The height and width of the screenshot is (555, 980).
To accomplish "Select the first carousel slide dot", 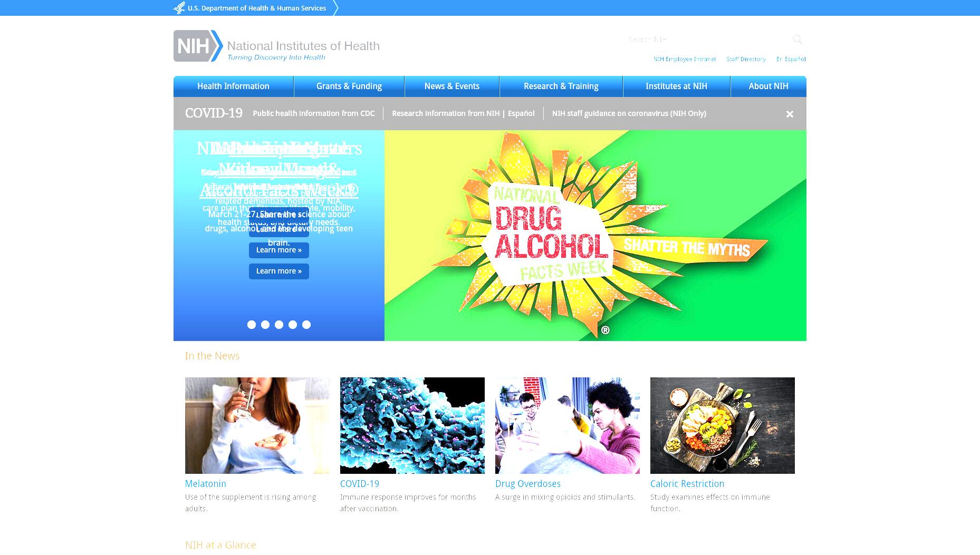I will [x=252, y=325].
